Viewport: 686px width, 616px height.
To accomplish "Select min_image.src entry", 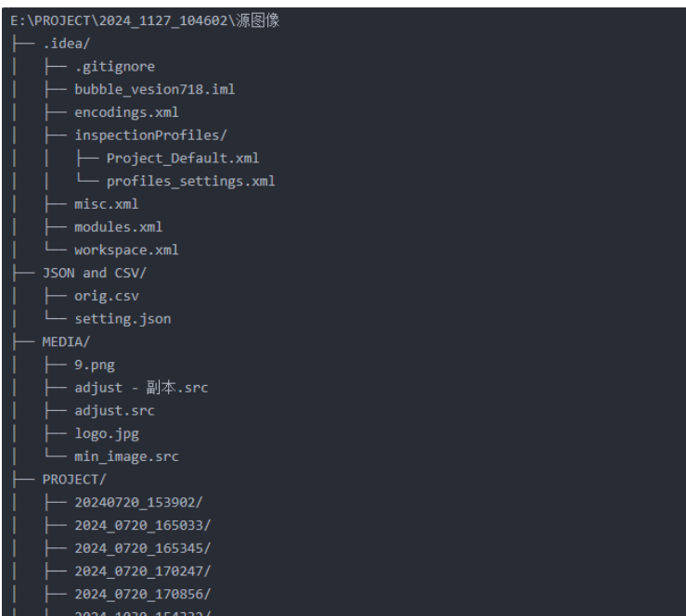I will 126,456.
